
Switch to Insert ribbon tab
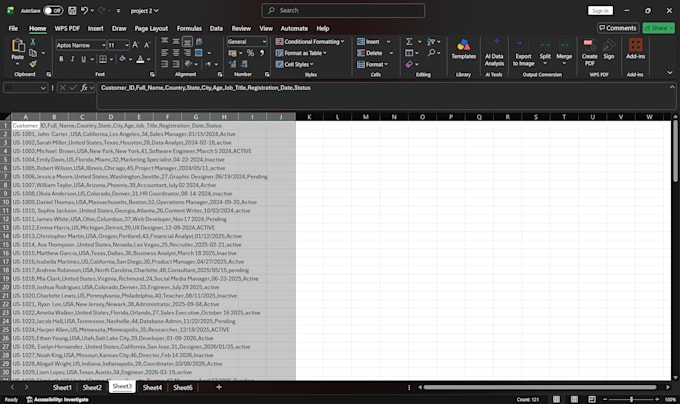click(95, 29)
